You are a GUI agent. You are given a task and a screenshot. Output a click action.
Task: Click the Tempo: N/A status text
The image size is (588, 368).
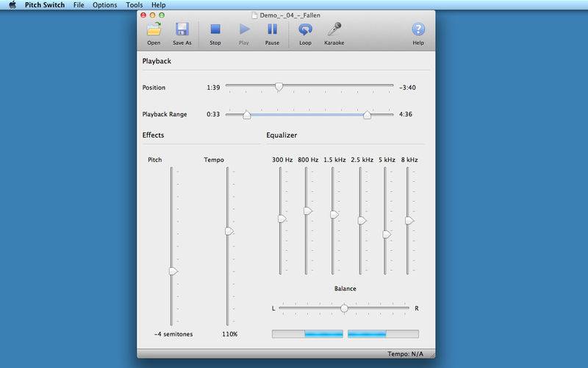pos(406,354)
